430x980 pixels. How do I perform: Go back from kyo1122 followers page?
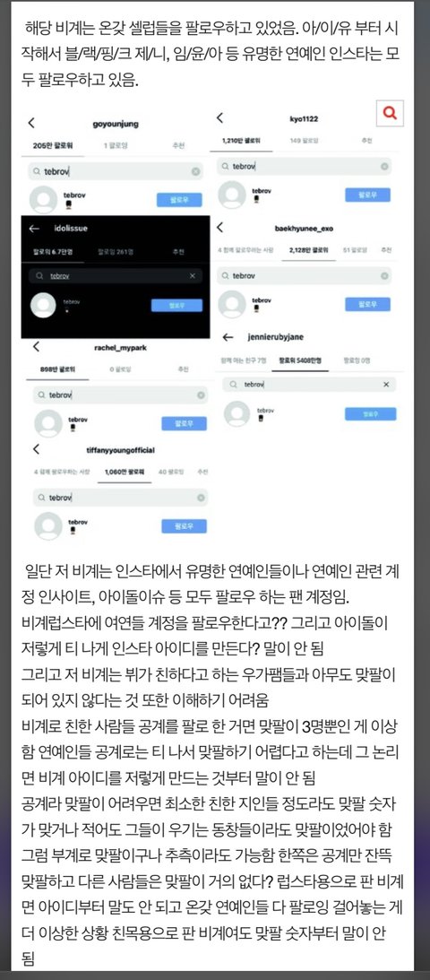tap(219, 118)
